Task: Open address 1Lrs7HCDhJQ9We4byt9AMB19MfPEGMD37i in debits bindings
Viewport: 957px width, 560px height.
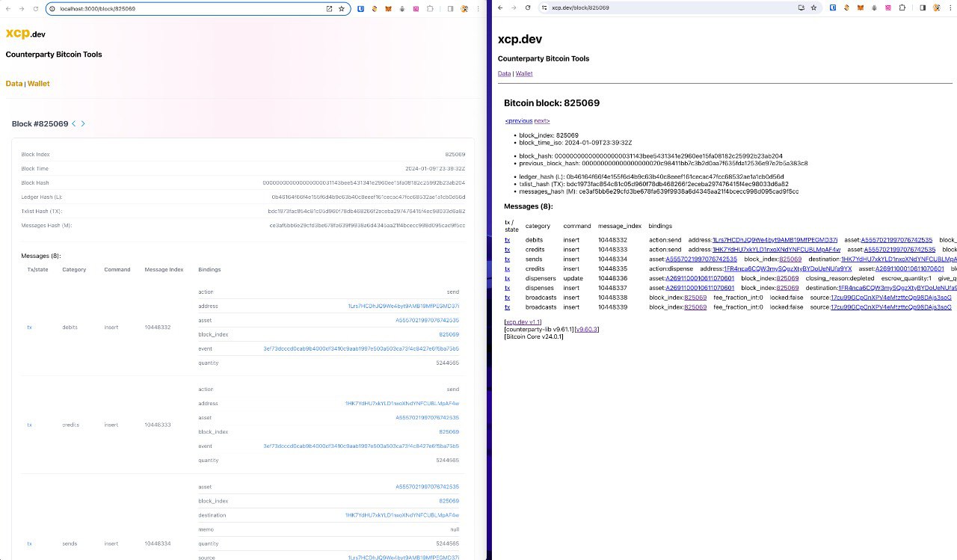Action: (403, 306)
